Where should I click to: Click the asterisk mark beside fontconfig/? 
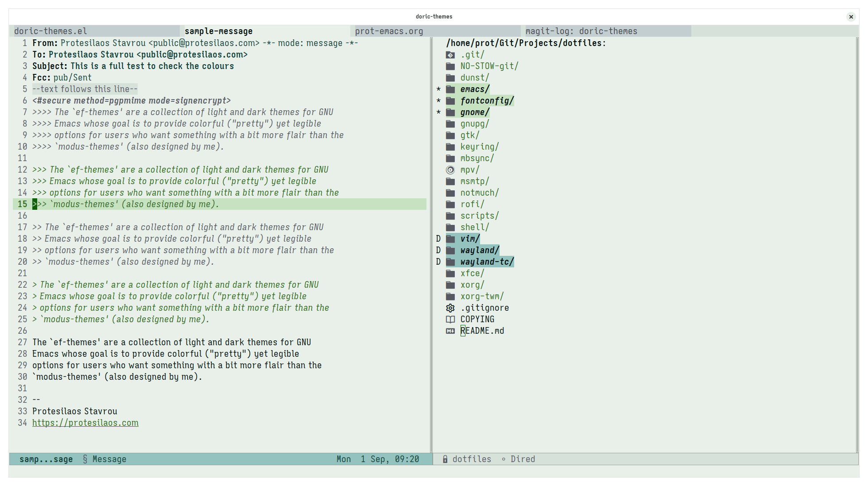(x=438, y=101)
